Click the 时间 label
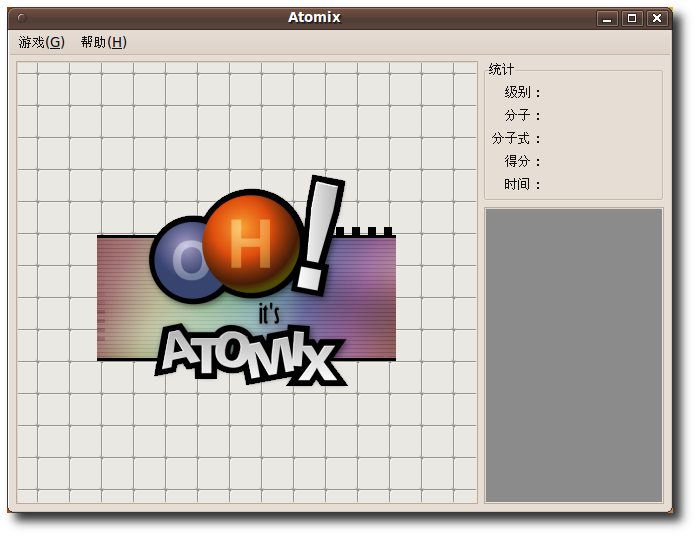This screenshot has height=536, width=696. (522, 184)
